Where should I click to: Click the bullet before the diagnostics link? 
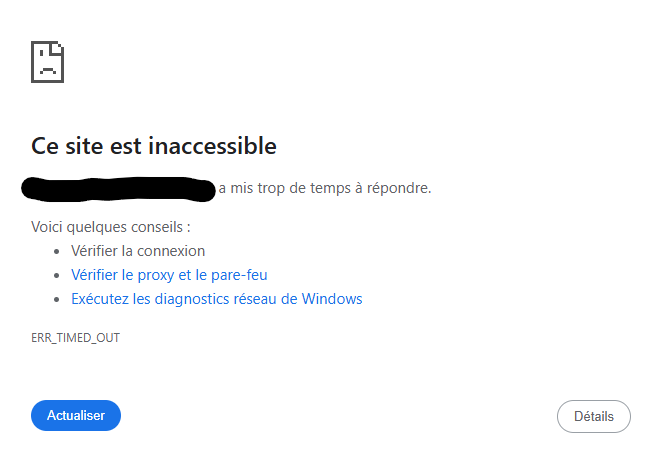click(x=57, y=299)
